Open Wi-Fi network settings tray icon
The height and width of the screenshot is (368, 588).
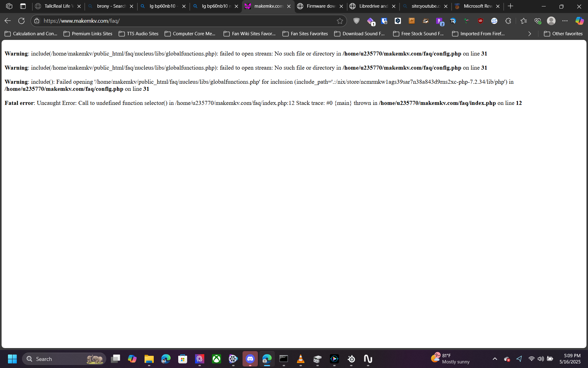point(532,359)
